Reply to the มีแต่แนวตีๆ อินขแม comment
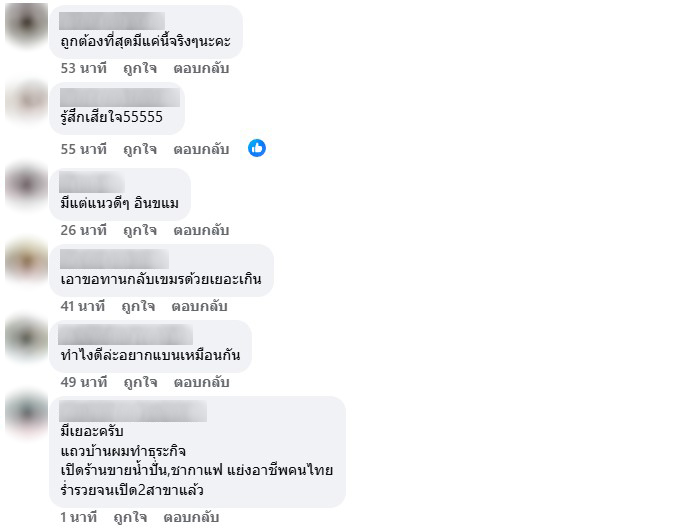The height and width of the screenshot is (531, 698). (x=201, y=230)
